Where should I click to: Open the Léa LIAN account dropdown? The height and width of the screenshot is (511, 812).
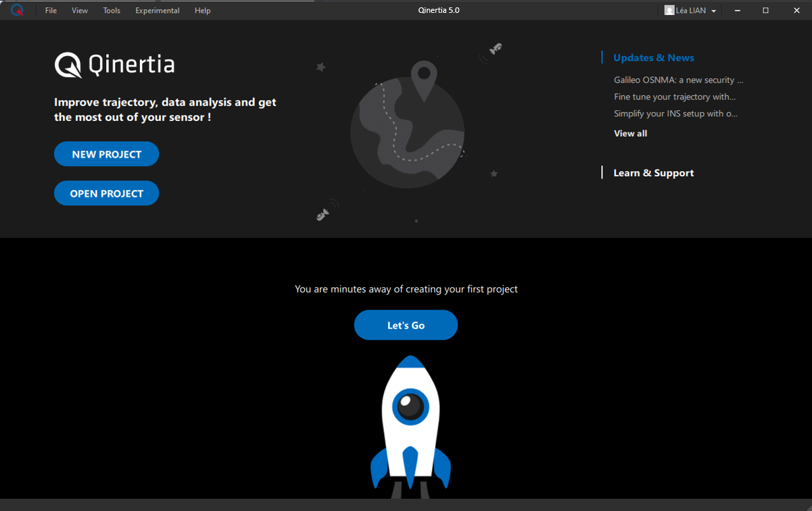[x=713, y=11]
